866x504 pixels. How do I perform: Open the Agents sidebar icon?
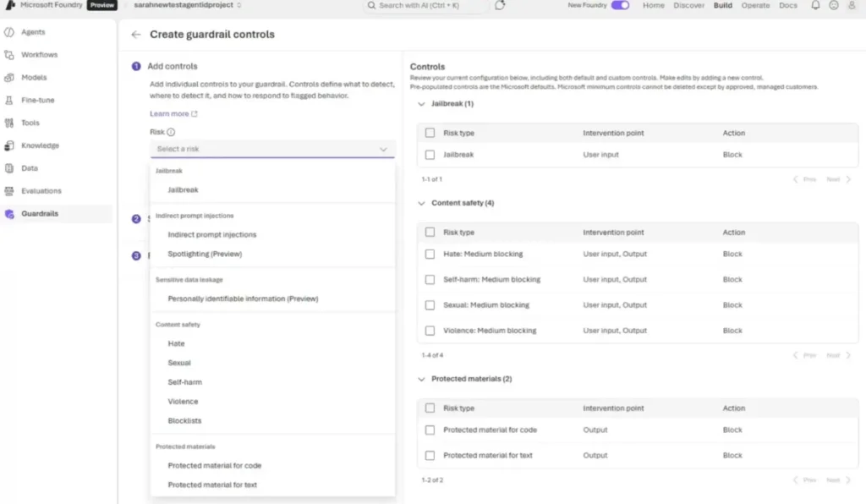click(x=8, y=32)
